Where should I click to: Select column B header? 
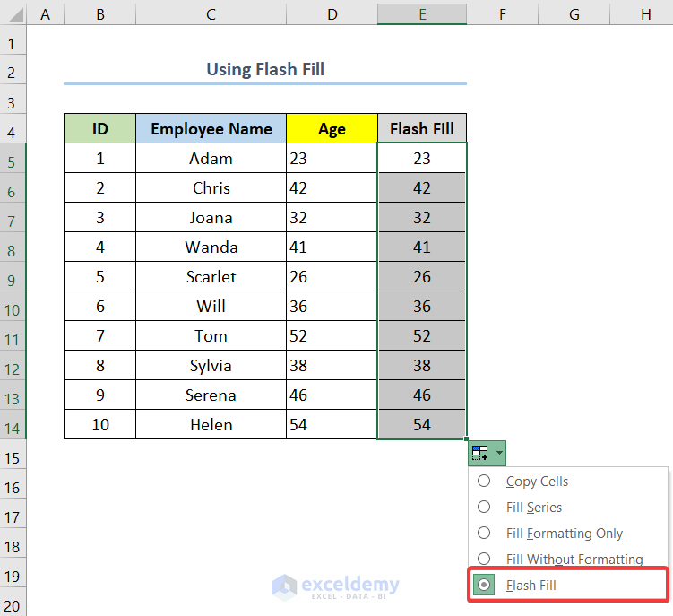coord(100,14)
